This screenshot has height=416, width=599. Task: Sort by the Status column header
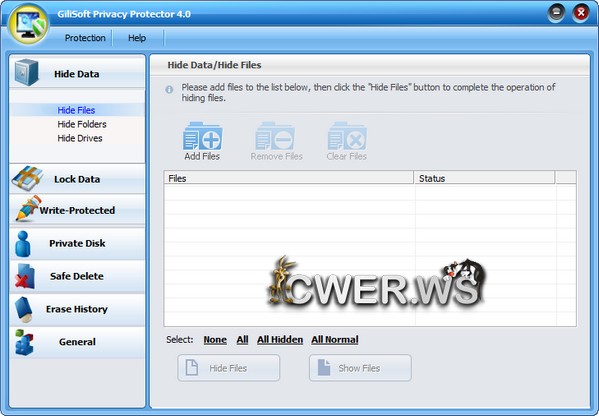(x=484, y=178)
